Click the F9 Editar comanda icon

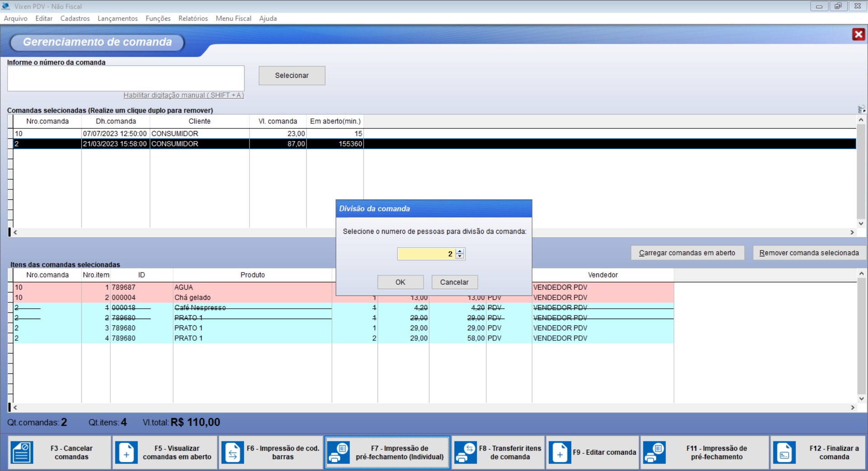[560, 452]
